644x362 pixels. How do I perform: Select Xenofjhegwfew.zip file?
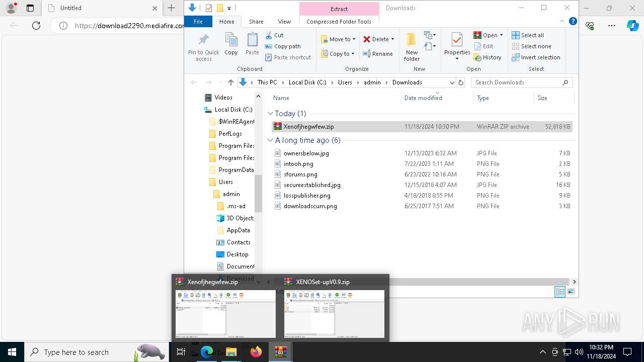(422, 127)
